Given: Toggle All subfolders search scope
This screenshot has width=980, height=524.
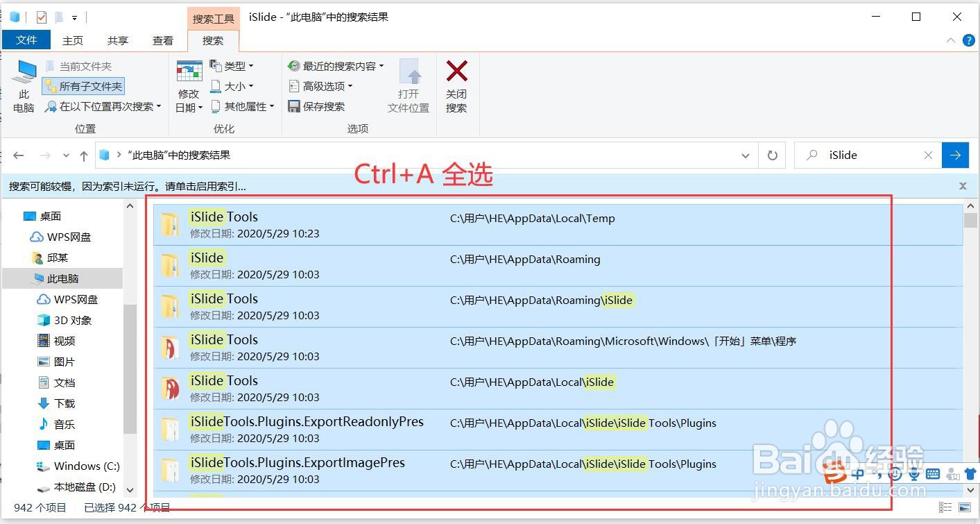Looking at the screenshot, I should pos(83,87).
